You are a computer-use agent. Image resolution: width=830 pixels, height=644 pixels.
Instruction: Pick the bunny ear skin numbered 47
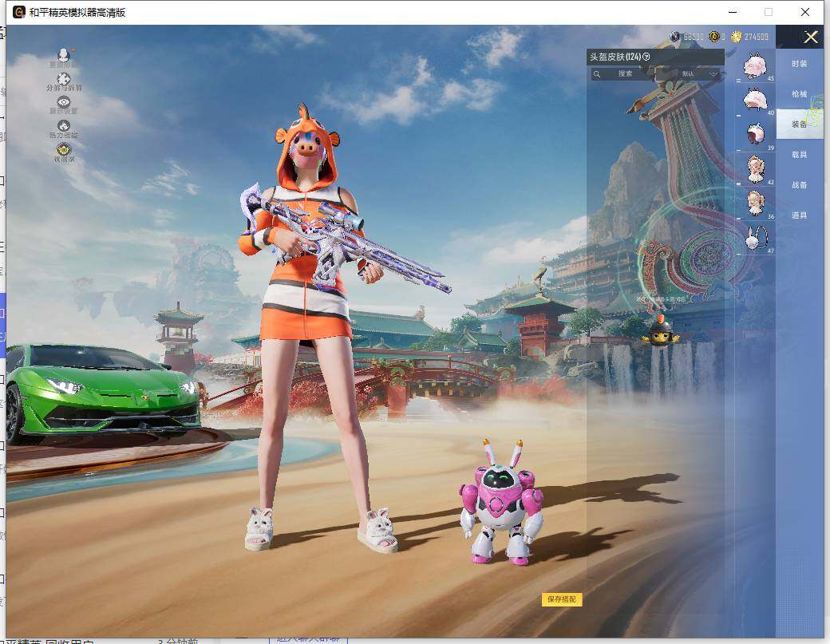click(x=755, y=238)
